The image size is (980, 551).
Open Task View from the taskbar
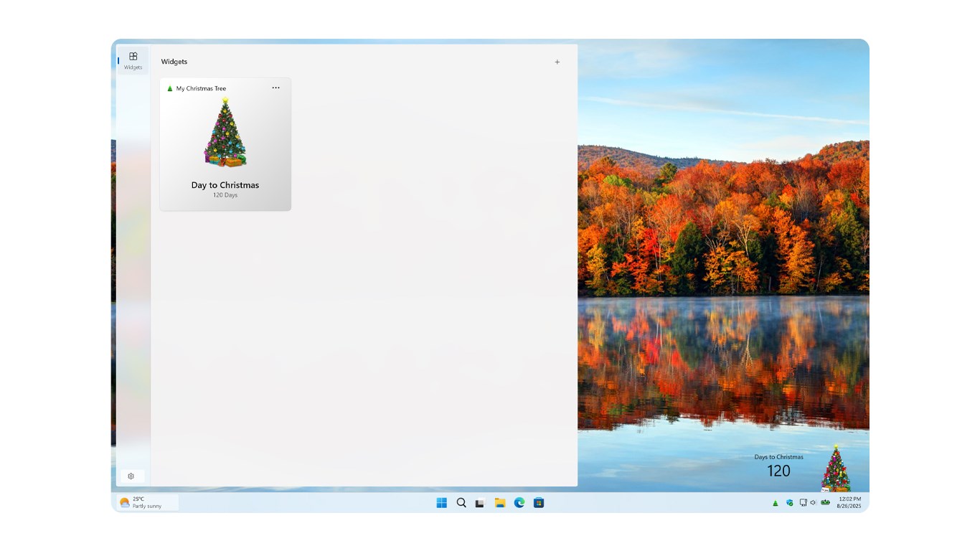[479, 502]
